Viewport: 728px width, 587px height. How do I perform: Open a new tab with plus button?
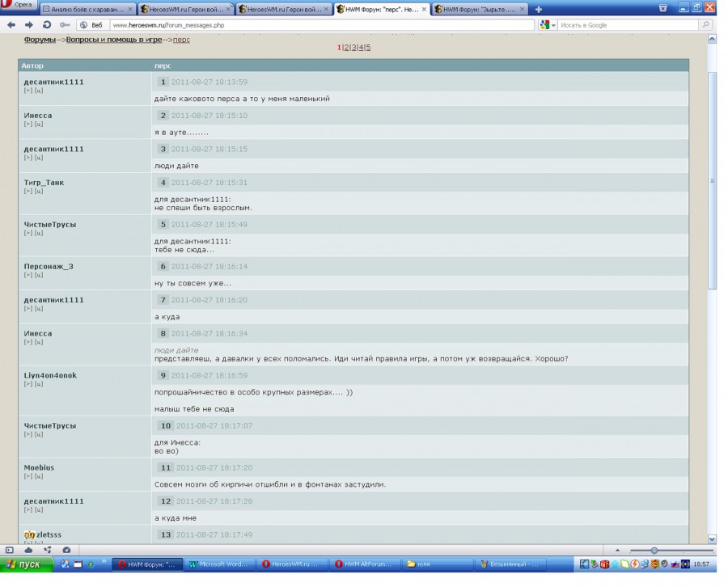point(539,10)
